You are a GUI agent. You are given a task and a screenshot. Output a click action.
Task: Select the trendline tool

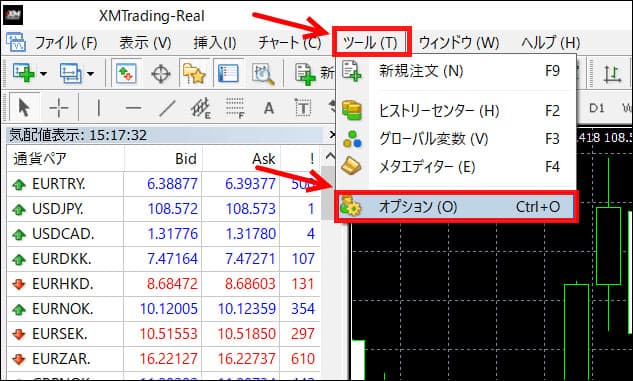(167, 108)
